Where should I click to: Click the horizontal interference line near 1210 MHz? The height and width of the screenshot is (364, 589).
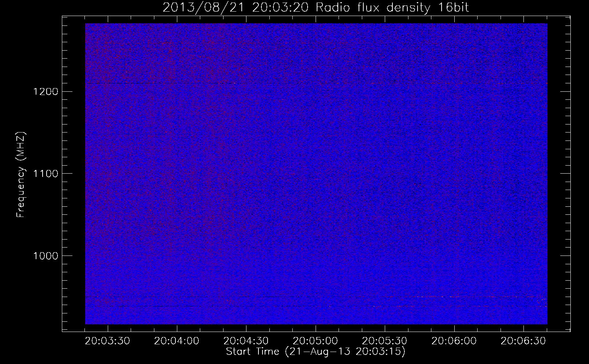[x=316, y=83]
